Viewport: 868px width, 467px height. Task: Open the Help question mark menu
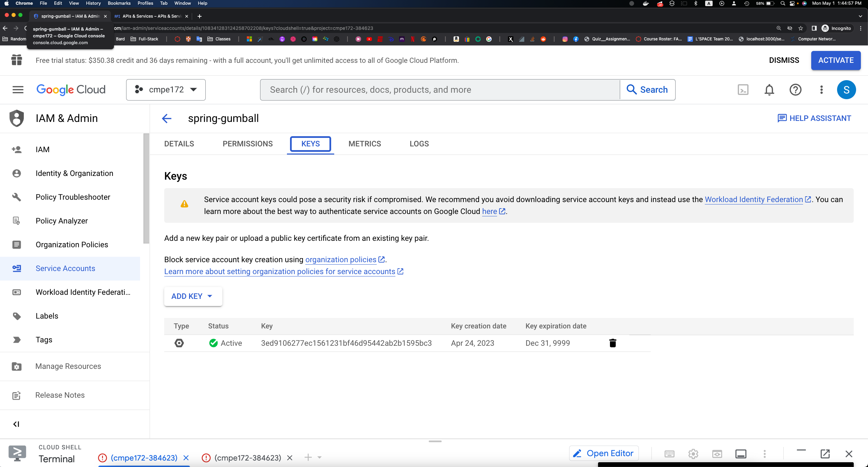point(795,89)
